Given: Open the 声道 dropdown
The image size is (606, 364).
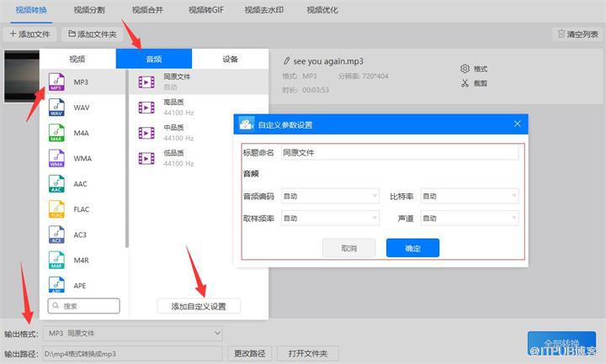Looking at the screenshot, I should click(470, 218).
